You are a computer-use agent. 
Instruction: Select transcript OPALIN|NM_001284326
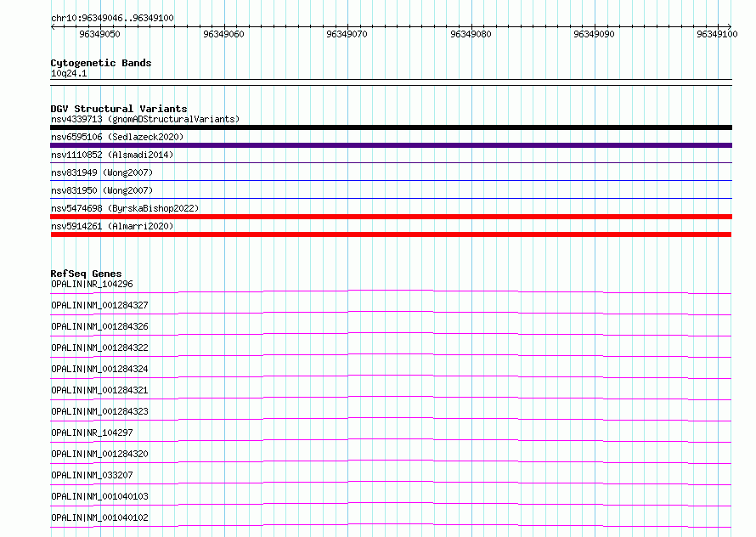(99, 326)
